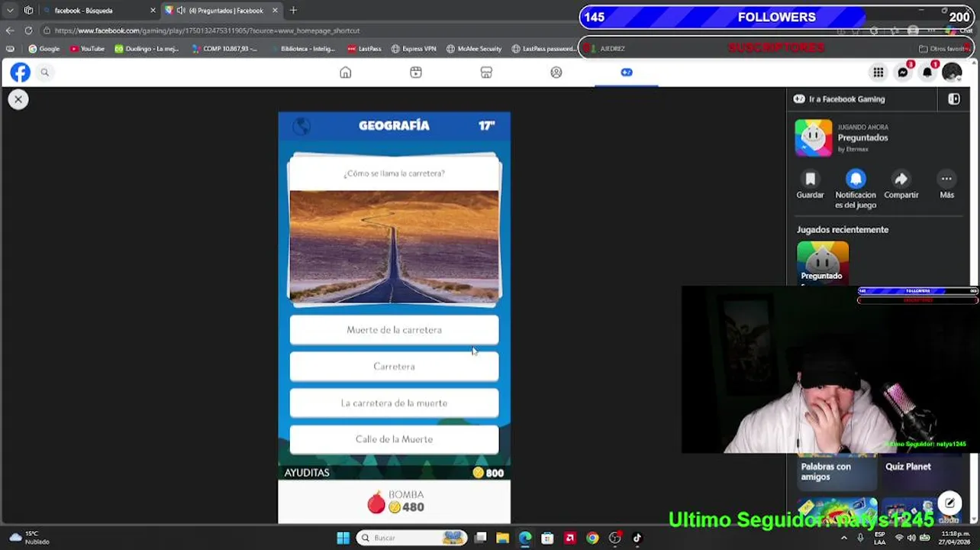The width and height of the screenshot is (980, 550).
Task: Open TikTok taskbar icon
Action: (637, 538)
